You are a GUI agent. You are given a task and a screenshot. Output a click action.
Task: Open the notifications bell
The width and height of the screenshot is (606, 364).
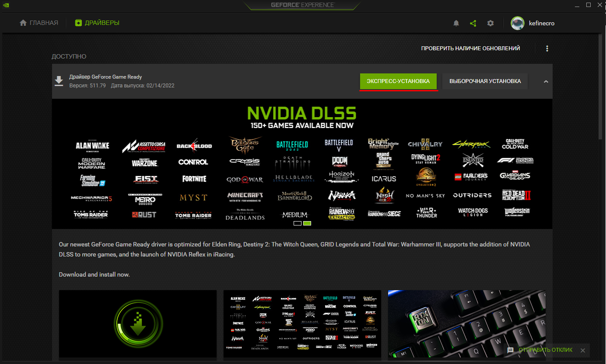pyautogui.click(x=456, y=23)
